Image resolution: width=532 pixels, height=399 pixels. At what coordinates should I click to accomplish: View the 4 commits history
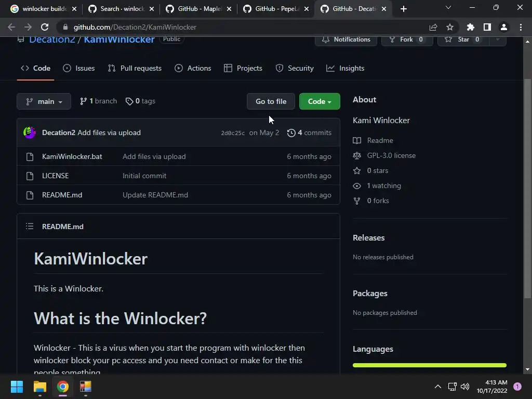(x=309, y=132)
